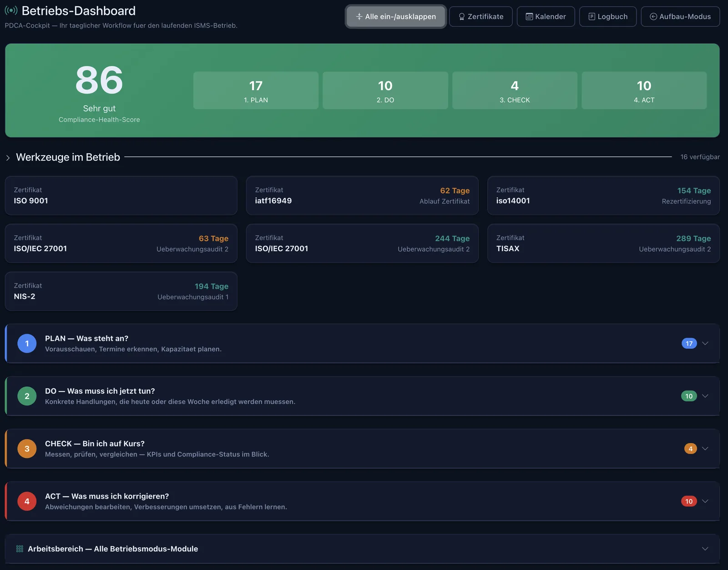
Task: Click 'Arbeitsbereich — Alle Betriebsmodus-Module' title
Action: (x=113, y=549)
